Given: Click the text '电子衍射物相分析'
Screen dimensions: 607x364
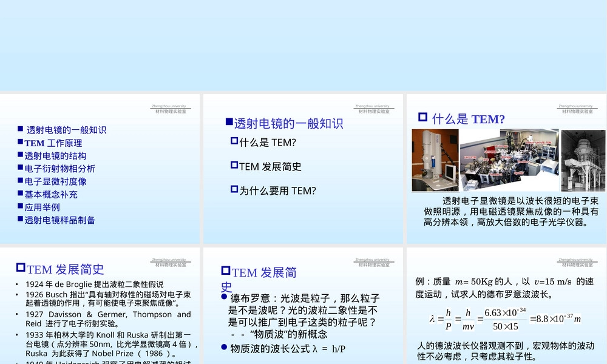Looking at the screenshot, I should 59,169.
